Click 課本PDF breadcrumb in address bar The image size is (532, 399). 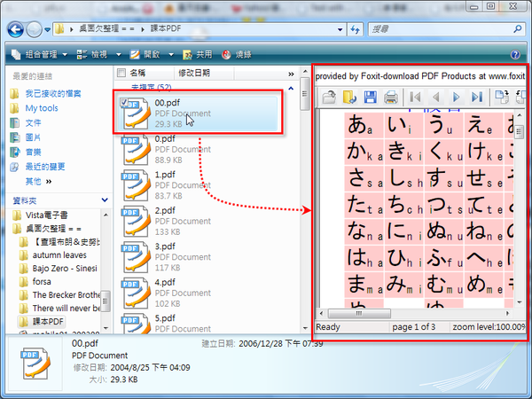pos(166,29)
